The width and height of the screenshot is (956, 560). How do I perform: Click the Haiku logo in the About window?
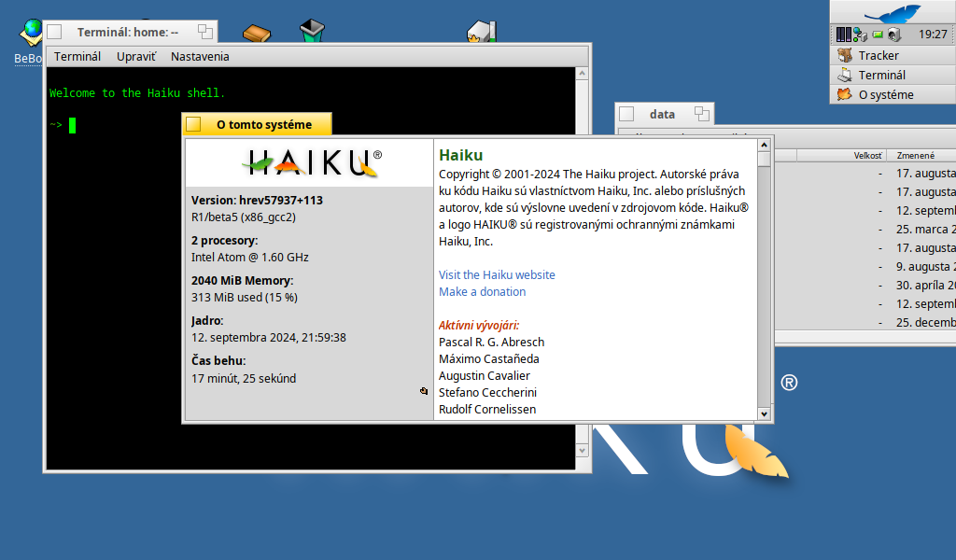[x=312, y=162]
